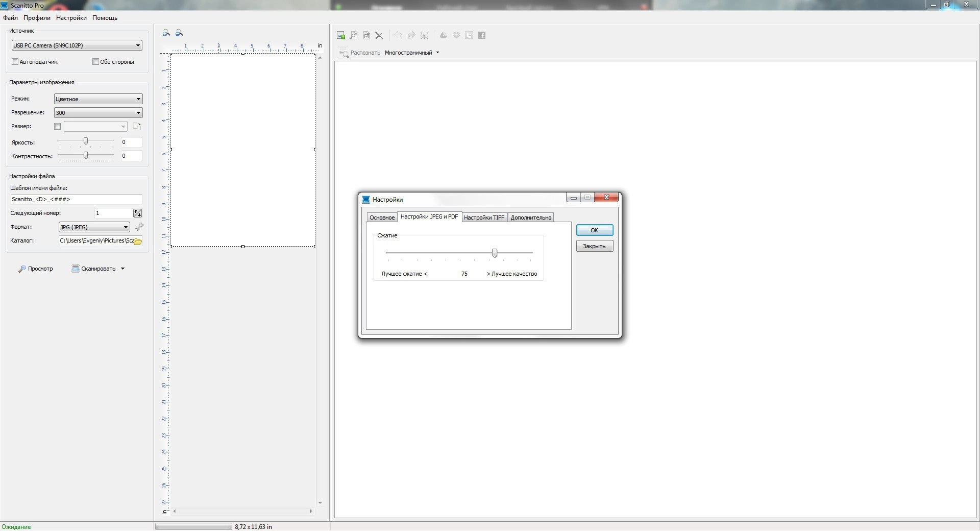Click the Следующий номер stepper arrows
The height and width of the screenshot is (531, 980).
coord(137,213)
